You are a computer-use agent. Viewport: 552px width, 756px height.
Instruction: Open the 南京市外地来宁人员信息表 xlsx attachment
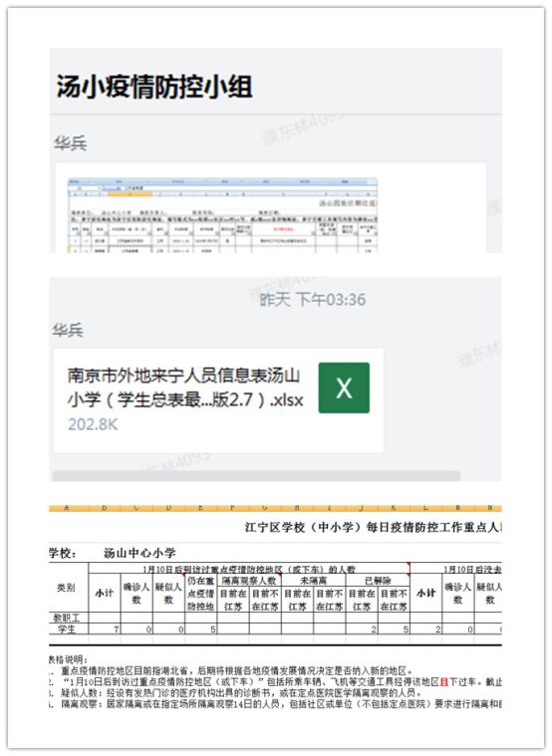[218, 400]
